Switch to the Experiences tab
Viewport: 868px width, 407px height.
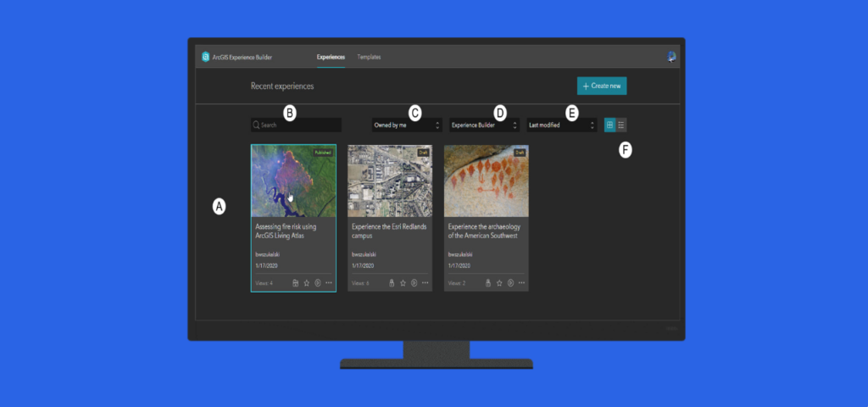(x=331, y=57)
